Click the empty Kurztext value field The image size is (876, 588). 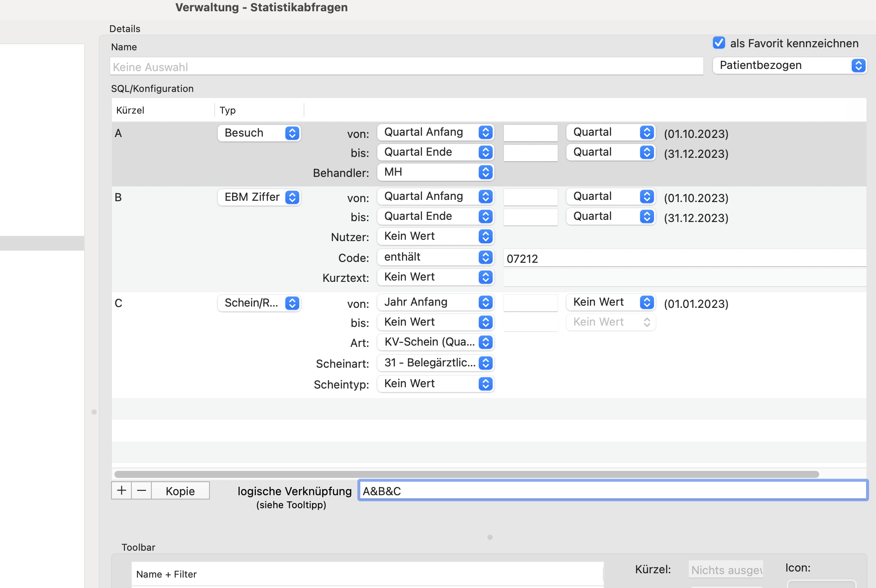[685, 278]
